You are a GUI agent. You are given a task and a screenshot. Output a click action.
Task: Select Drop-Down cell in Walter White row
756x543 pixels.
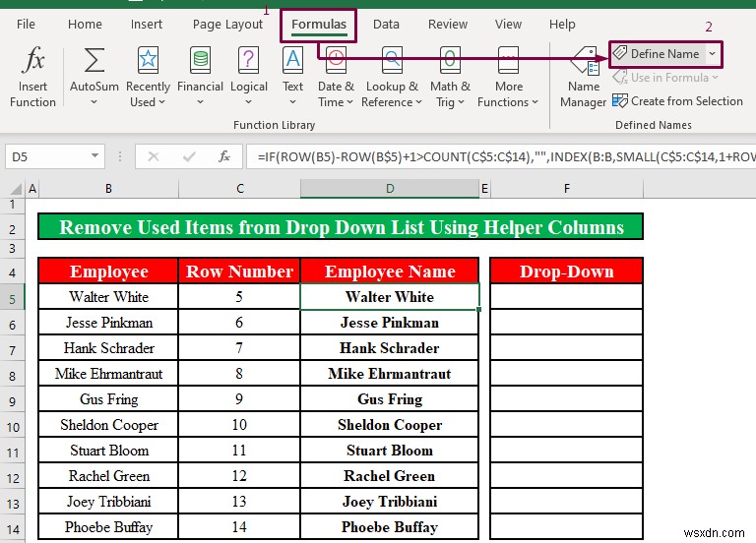(x=567, y=297)
